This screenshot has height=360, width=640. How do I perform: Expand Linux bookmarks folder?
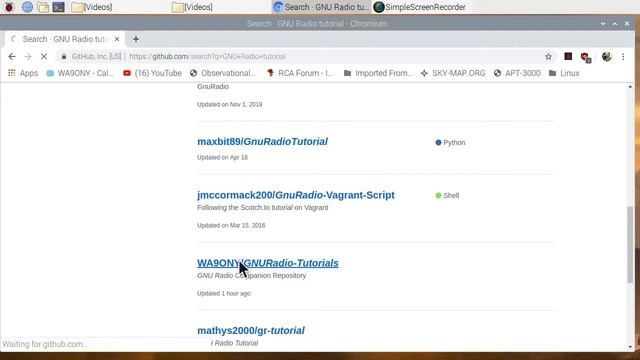pyautogui.click(x=564, y=73)
